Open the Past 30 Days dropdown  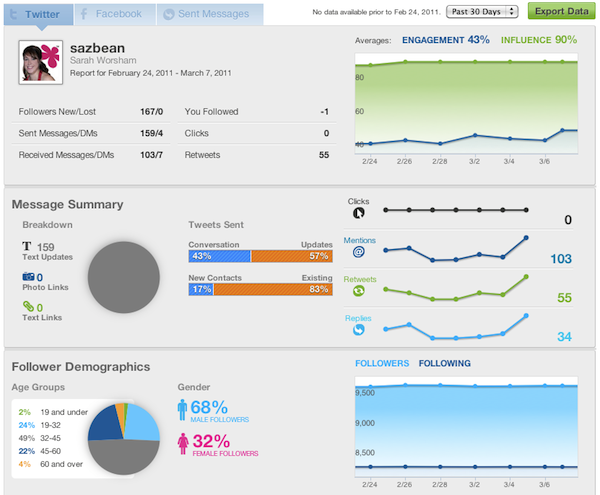click(x=481, y=11)
